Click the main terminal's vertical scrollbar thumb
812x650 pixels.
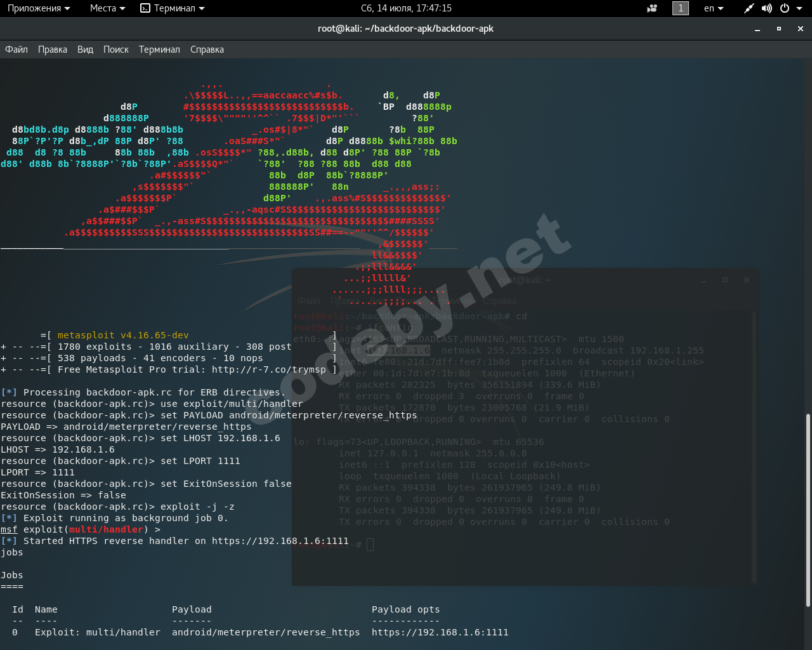pos(808,510)
